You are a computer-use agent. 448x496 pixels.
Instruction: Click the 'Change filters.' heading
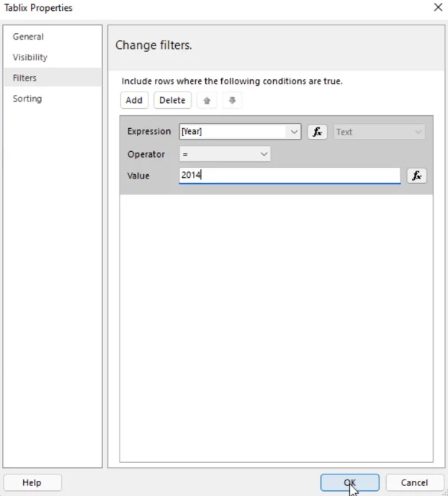point(153,45)
